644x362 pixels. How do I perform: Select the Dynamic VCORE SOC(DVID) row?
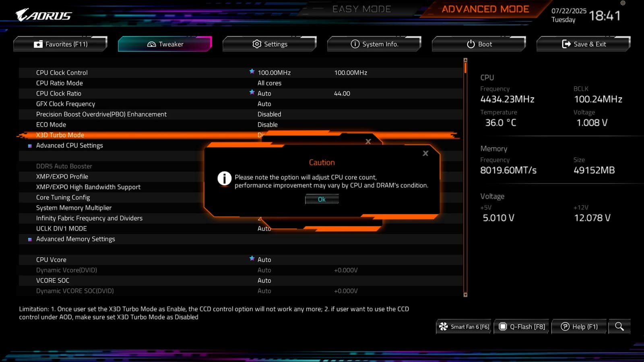[240, 291]
